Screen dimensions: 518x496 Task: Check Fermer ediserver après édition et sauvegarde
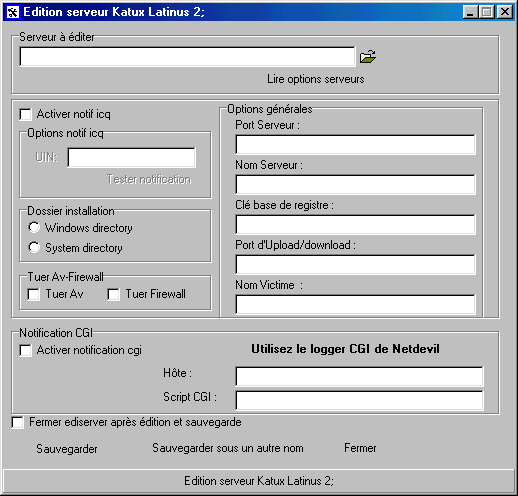[x=18, y=422]
